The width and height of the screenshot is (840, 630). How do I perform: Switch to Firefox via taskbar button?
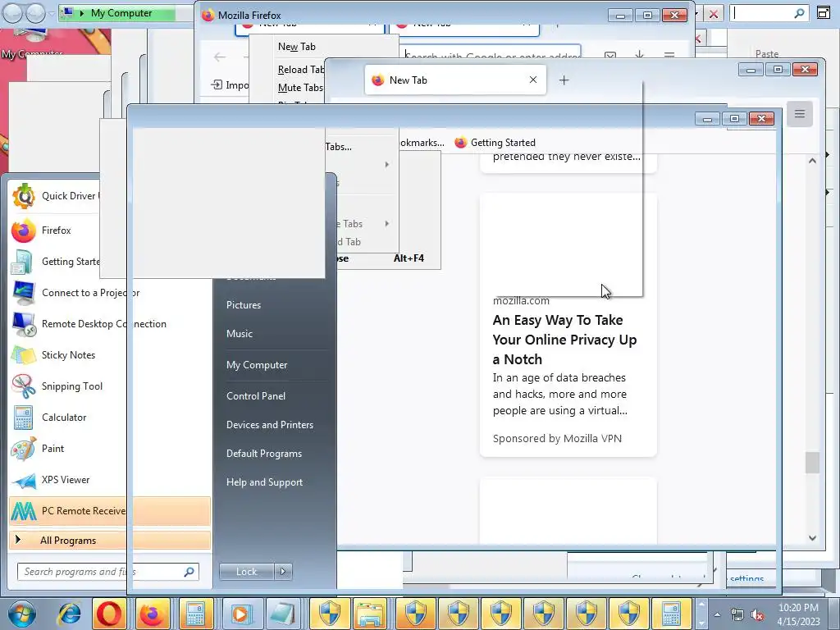(x=152, y=614)
